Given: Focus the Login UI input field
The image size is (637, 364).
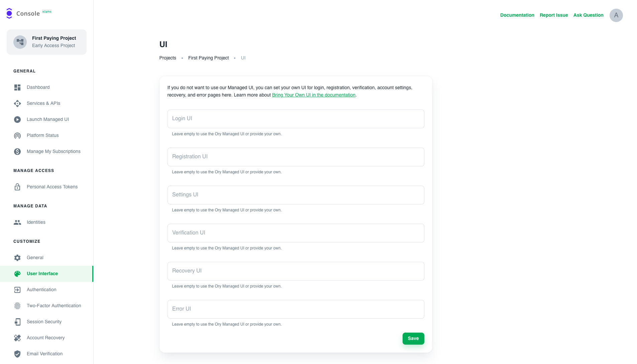Looking at the screenshot, I should (296, 119).
